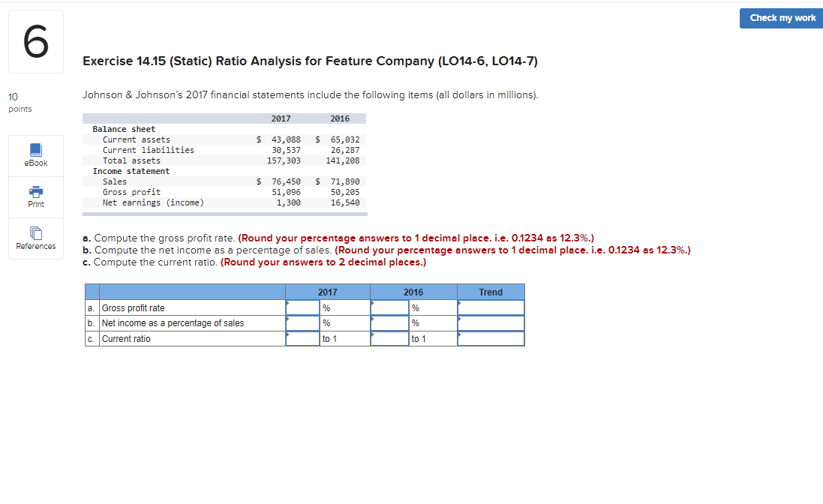Click the Trend field for Current ratio
Screen dimensions: 823x504
491,338
